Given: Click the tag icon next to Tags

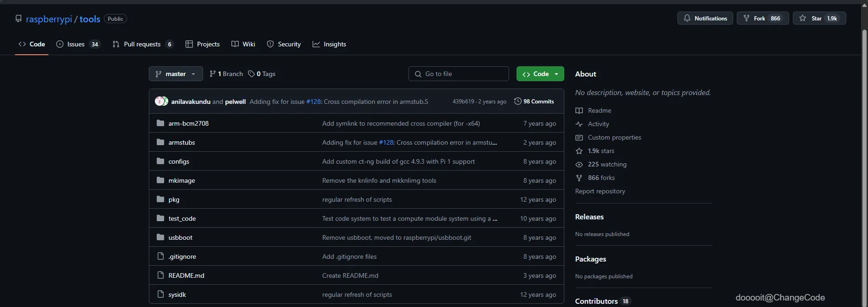Looking at the screenshot, I should click(251, 74).
